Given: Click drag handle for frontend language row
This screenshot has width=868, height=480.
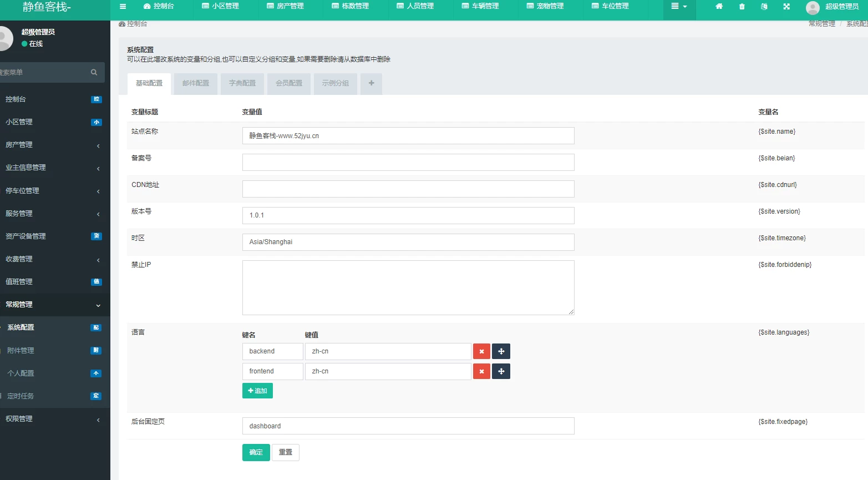Looking at the screenshot, I should pos(501,371).
